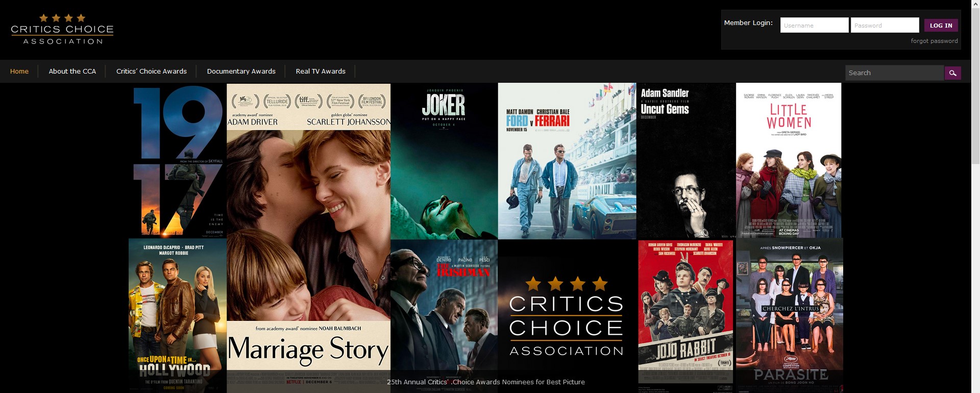Open About the CCA menu

coord(72,72)
